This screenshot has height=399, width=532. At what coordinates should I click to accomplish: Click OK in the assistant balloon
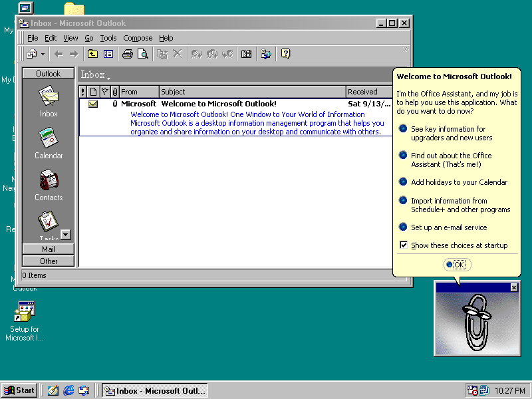pyautogui.click(x=457, y=265)
